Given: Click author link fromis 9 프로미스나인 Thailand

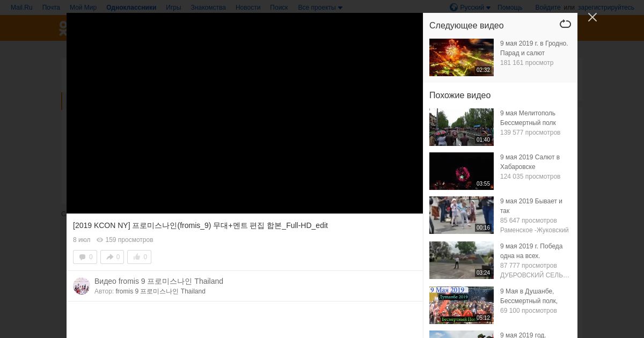Looking at the screenshot, I should tap(160, 291).
